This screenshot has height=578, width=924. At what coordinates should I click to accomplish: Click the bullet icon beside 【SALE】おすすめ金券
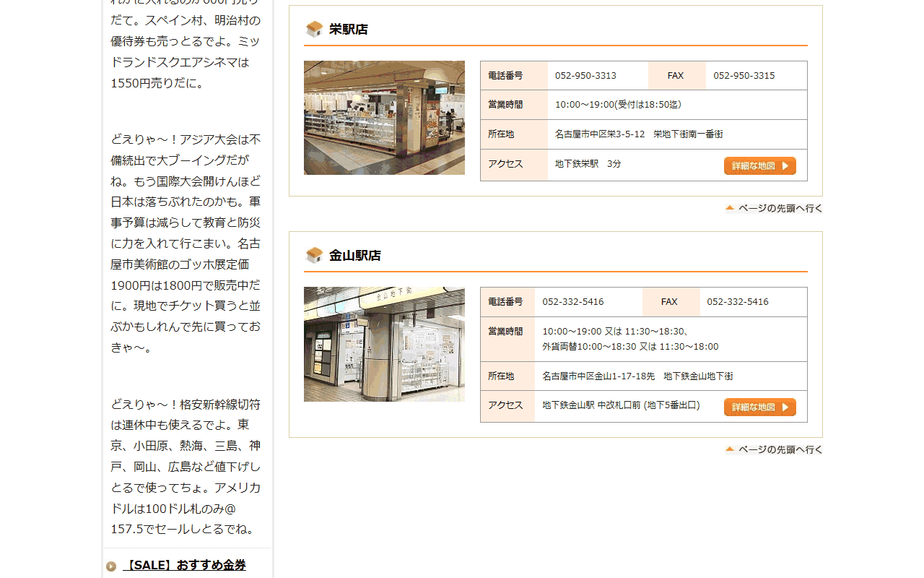(111, 566)
